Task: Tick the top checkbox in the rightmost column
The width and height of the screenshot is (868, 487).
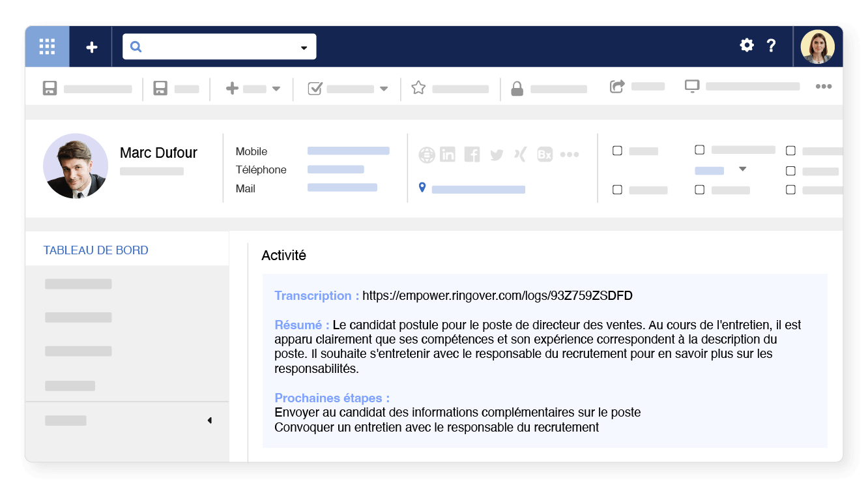Action: click(790, 151)
